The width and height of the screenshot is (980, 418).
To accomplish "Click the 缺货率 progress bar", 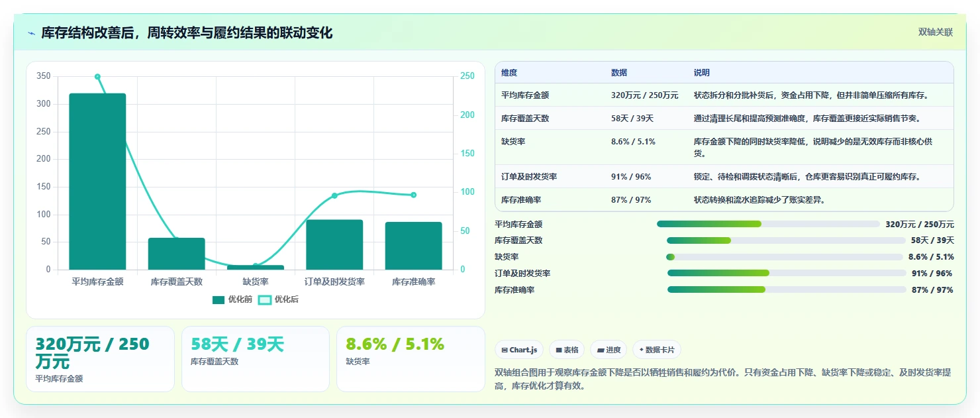I will [x=785, y=257].
